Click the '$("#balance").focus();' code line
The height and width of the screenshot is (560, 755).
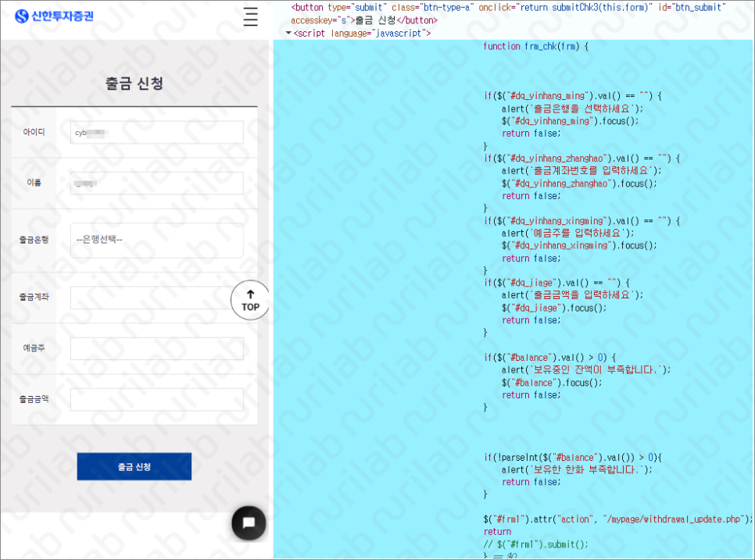tap(552, 383)
